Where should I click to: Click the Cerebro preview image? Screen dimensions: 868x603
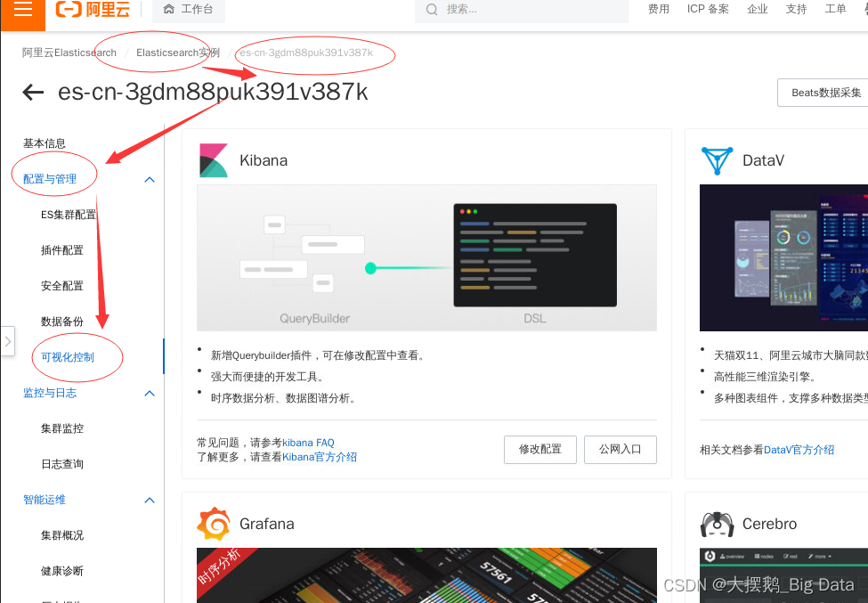coord(783,575)
